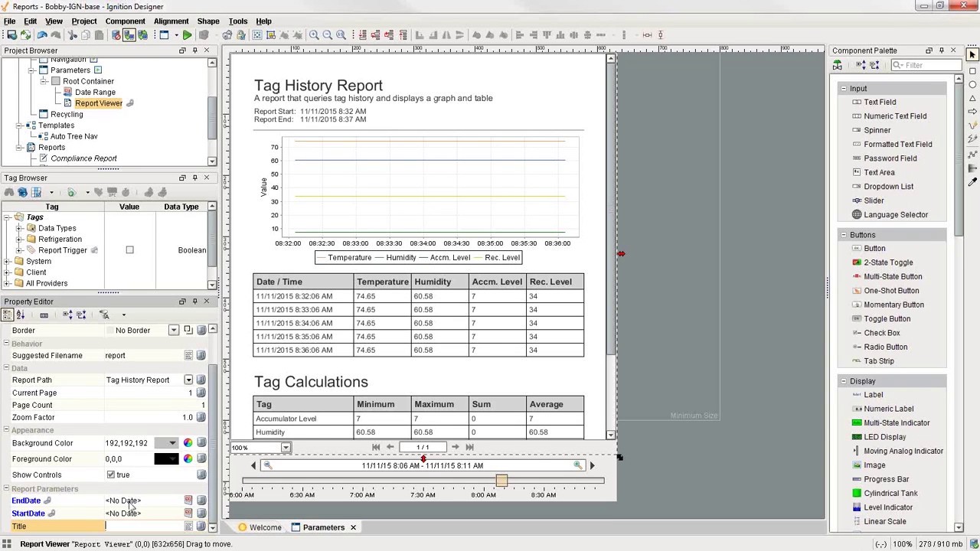The width and height of the screenshot is (980, 551).
Task: Click the Cut scissors toolbar icon
Action: tap(73, 35)
